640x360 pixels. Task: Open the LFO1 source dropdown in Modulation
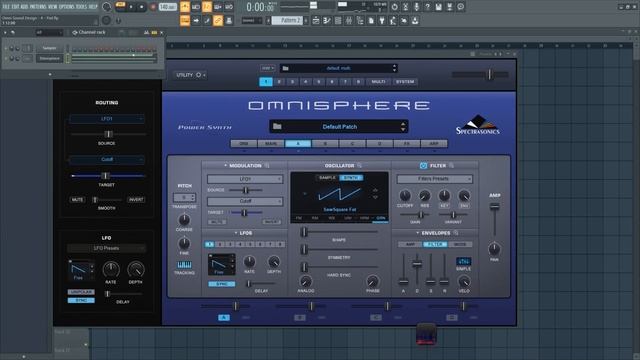coord(244,179)
